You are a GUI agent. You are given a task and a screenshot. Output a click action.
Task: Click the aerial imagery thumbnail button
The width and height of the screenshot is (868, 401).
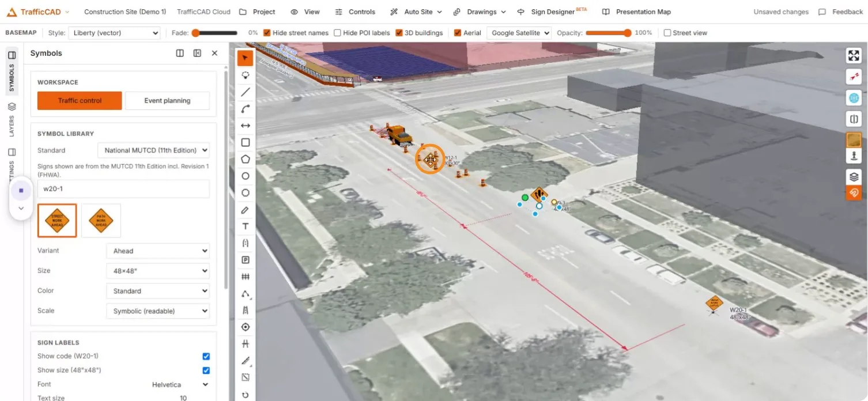coord(854,140)
